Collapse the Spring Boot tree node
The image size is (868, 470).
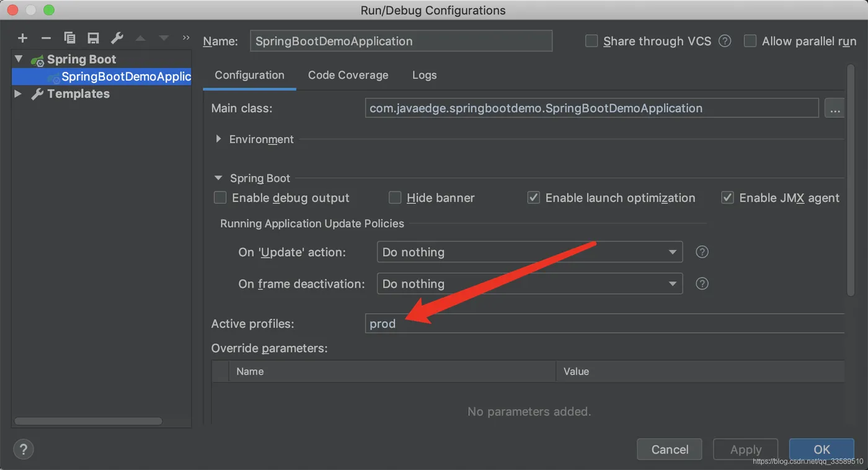pyautogui.click(x=19, y=59)
